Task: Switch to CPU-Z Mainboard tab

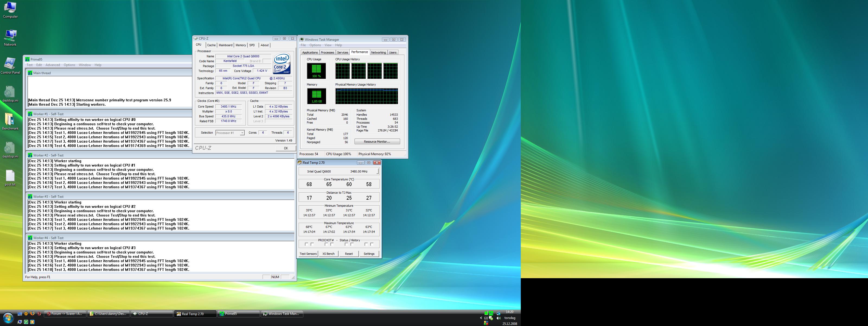Action: tap(225, 45)
